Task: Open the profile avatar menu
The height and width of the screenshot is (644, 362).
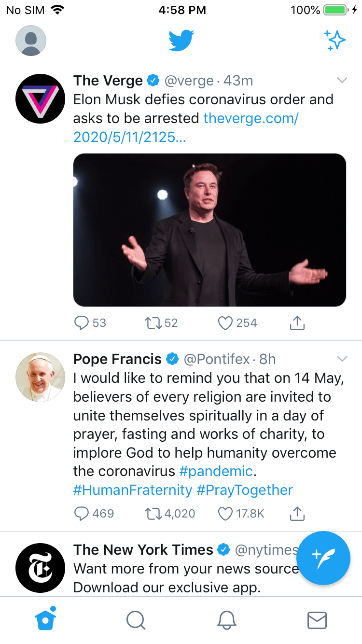Action: click(31, 41)
